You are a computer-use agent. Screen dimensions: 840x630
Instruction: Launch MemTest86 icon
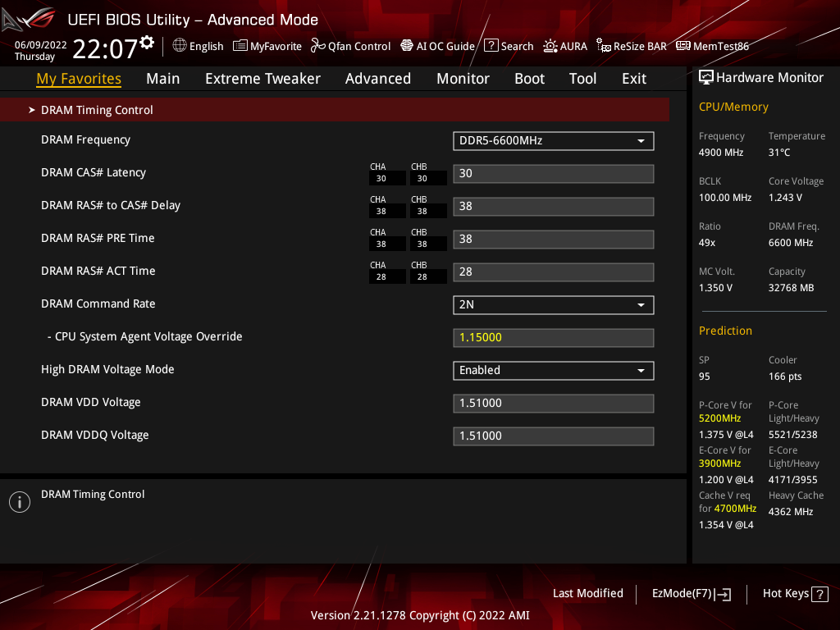tap(683, 46)
